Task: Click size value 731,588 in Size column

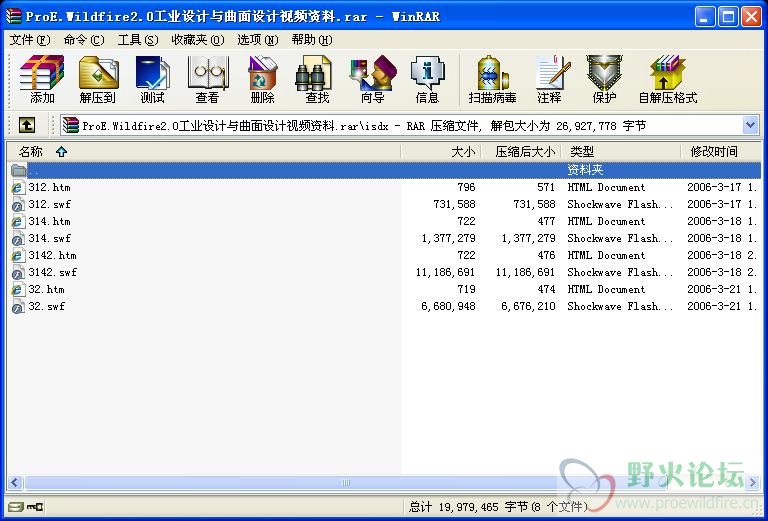Action: pos(454,205)
